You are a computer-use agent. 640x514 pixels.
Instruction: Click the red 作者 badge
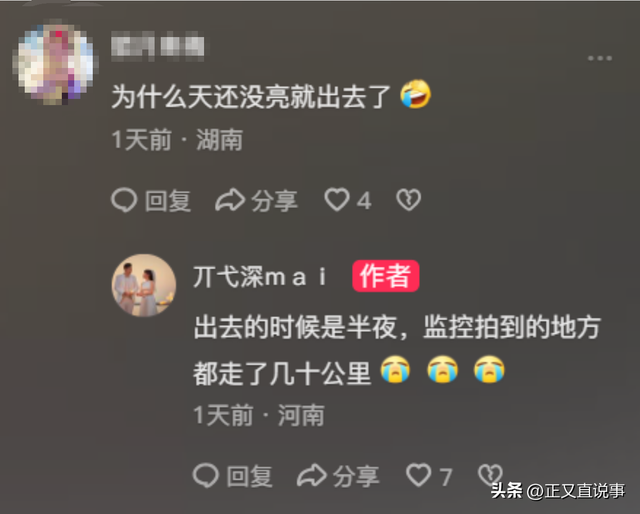(386, 276)
